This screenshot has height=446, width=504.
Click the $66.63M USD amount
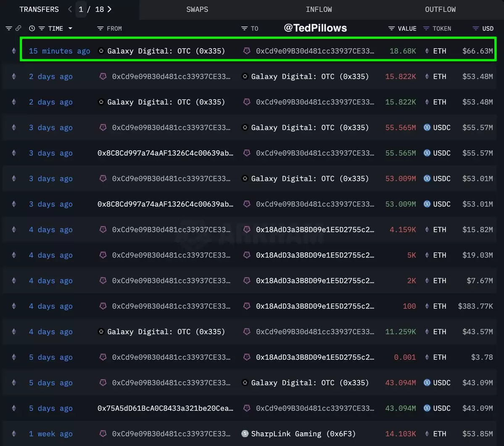pyautogui.click(x=478, y=51)
